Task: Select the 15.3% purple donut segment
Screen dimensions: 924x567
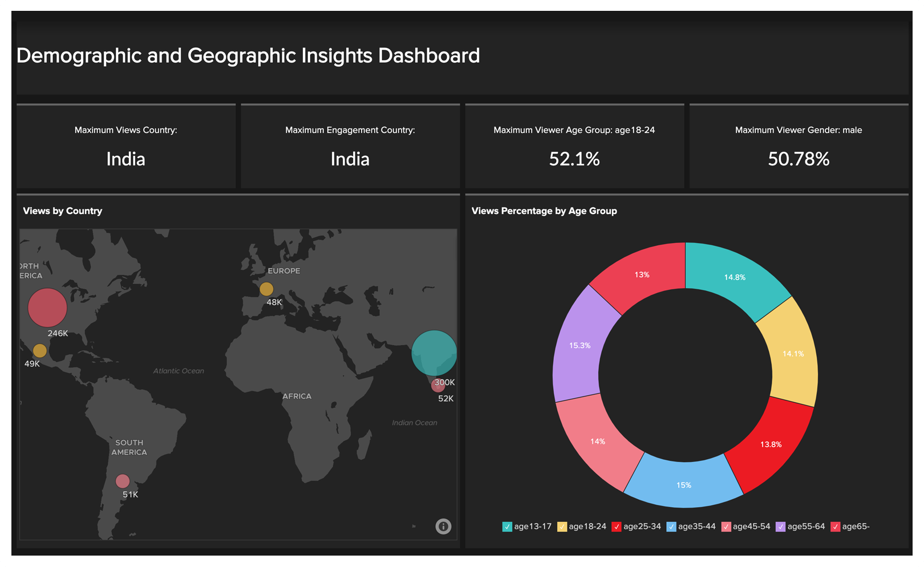Action: pyautogui.click(x=579, y=345)
